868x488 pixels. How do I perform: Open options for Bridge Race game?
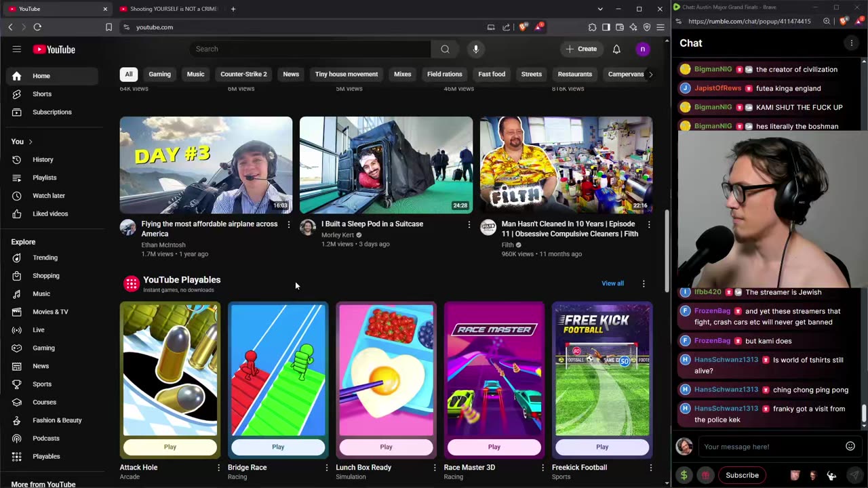point(326,468)
